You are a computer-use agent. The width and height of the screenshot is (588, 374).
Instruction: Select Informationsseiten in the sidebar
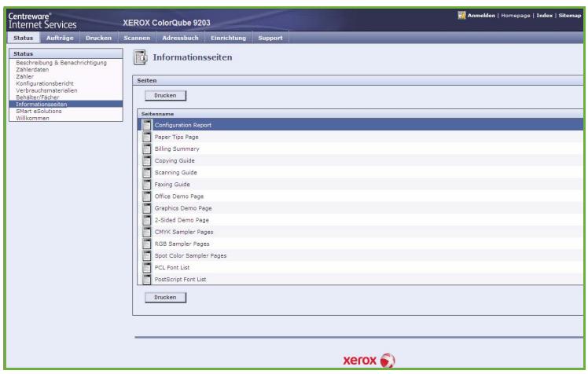(x=66, y=104)
